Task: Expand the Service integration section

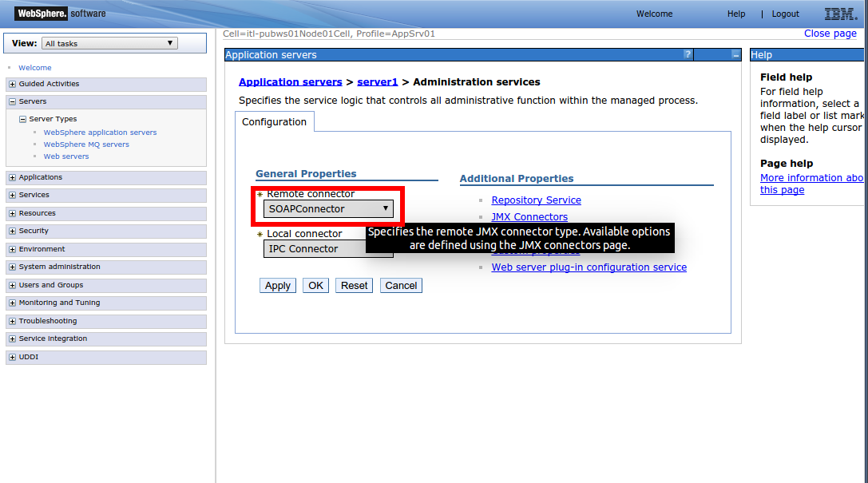Action: pos(12,339)
